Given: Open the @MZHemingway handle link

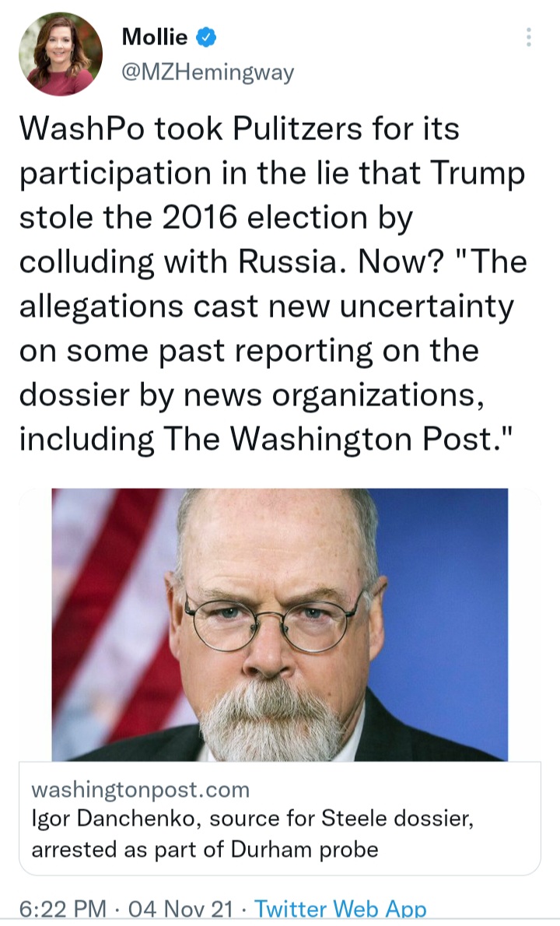Looking at the screenshot, I should 208,72.
